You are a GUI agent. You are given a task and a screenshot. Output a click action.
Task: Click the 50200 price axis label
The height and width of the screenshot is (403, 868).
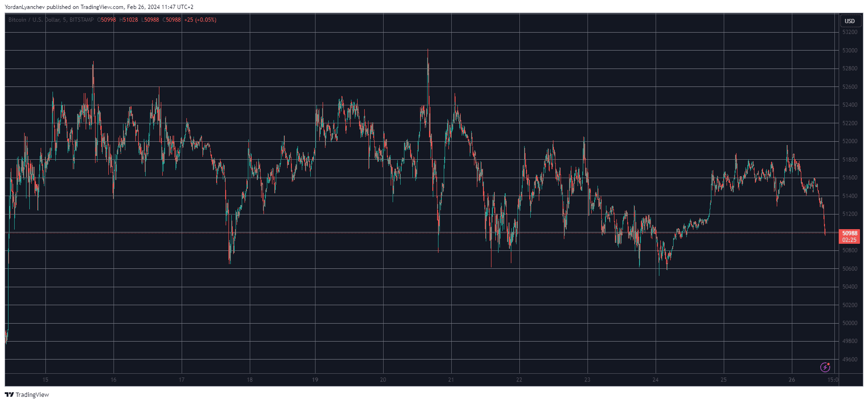[x=850, y=305]
